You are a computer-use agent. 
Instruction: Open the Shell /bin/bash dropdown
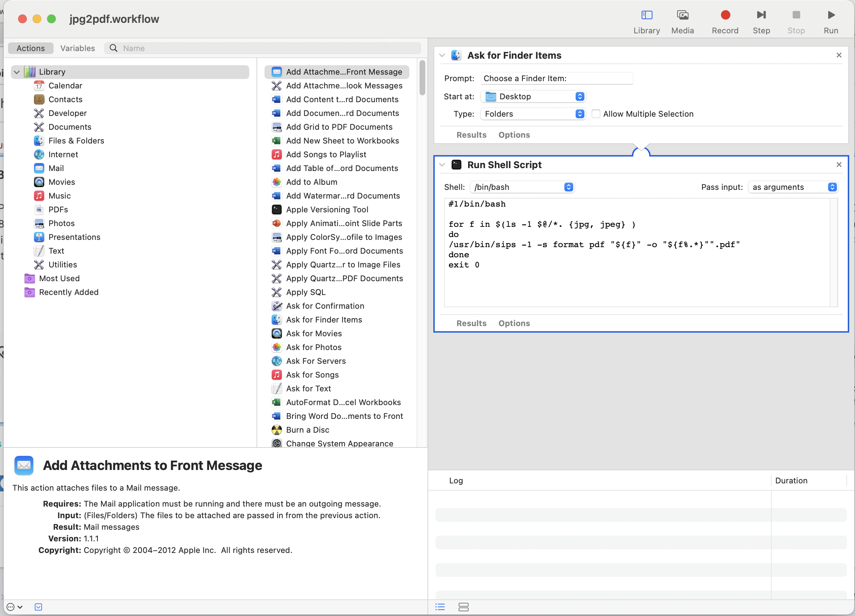[522, 187]
